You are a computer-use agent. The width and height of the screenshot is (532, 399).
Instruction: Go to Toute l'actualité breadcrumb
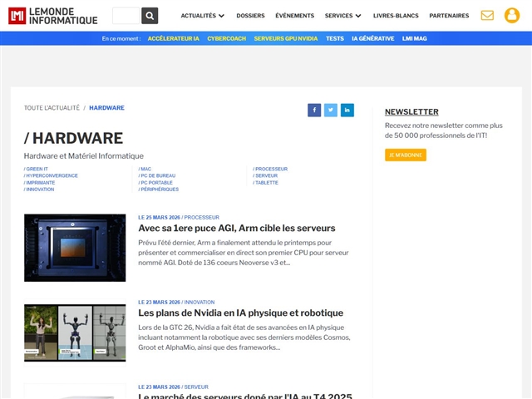point(52,108)
